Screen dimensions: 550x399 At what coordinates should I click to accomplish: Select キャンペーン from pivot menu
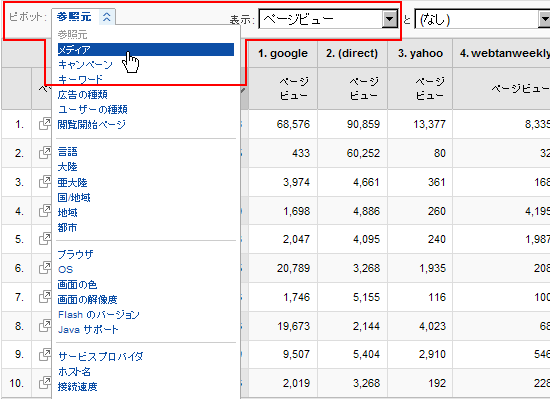coord(85,65)
